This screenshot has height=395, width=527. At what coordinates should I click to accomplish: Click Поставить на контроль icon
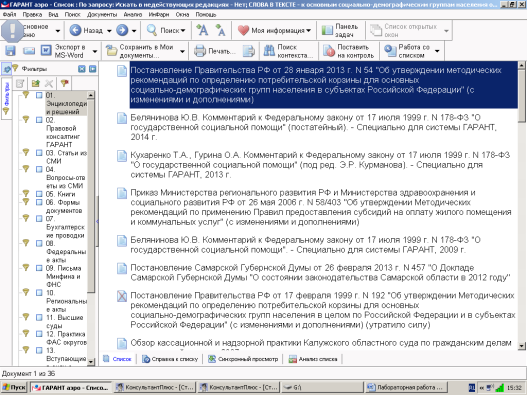point(329,51)
